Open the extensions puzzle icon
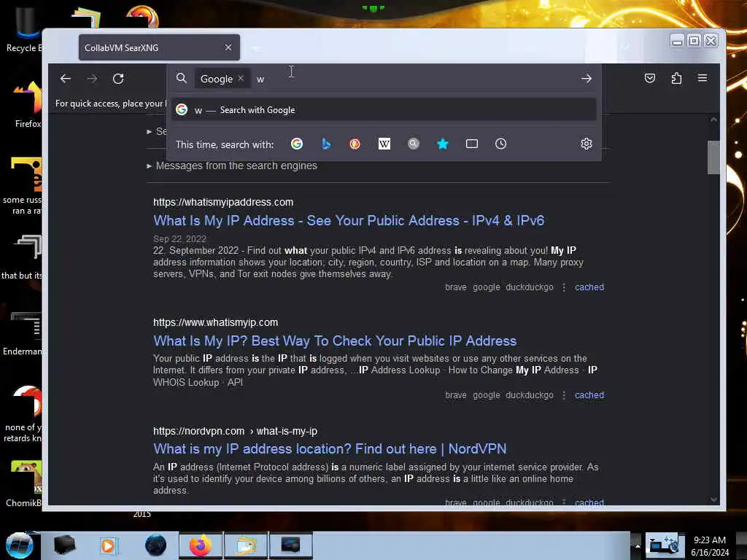The image size is (747, 560). click(676, 78)
